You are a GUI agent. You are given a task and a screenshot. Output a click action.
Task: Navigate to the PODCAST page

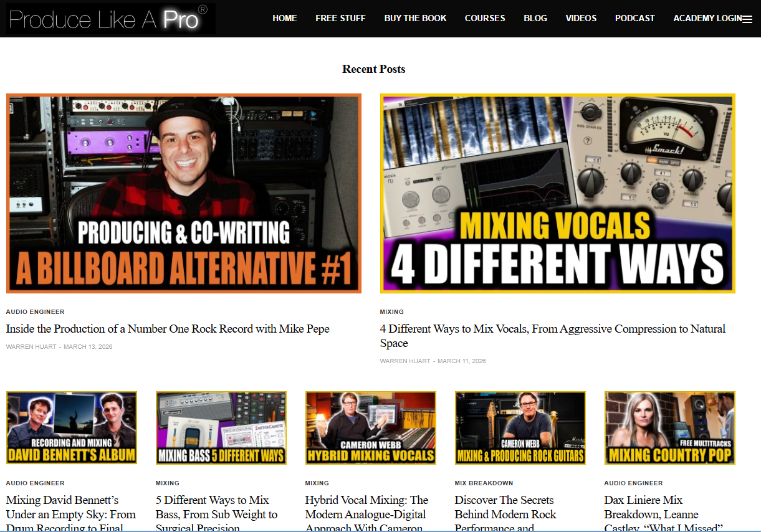click(x=634, y=18)
